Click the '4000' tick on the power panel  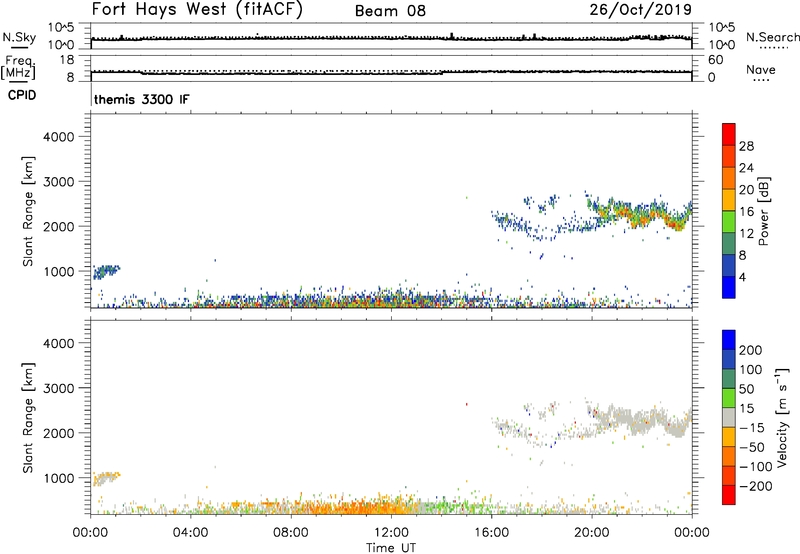coord(59,137)
